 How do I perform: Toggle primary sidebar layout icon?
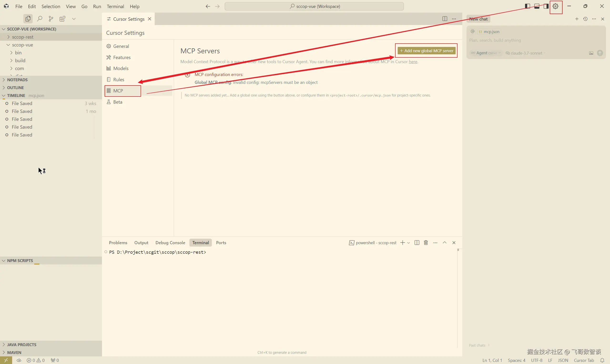[528, 6]
